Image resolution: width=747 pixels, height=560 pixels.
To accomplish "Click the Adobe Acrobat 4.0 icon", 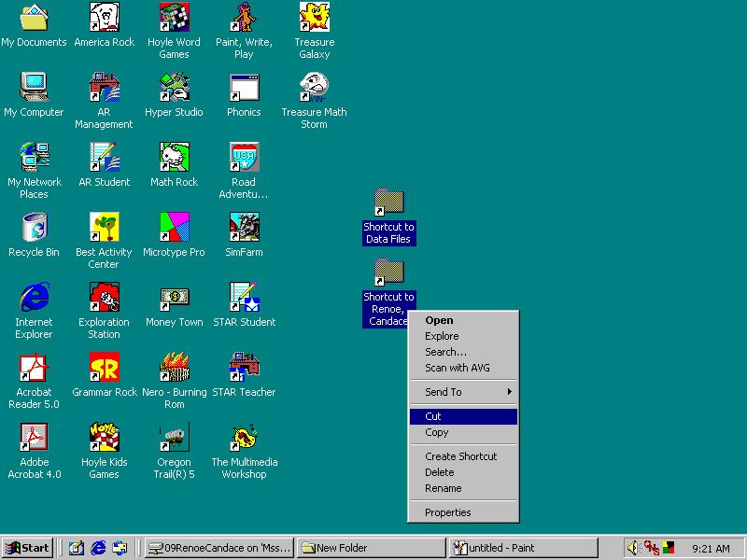I will [x=34, y=437].
